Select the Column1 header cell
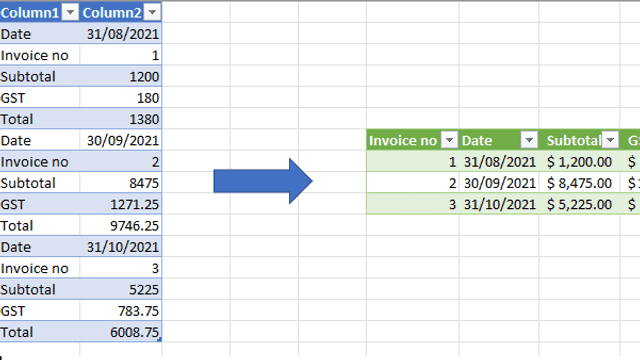640x360 pixels. 40,13
